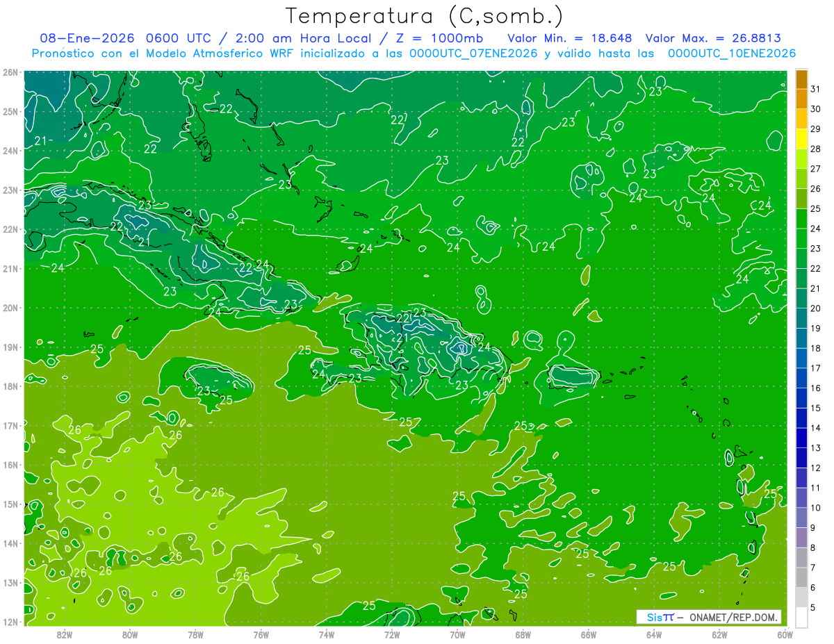This screenshot has width=834, height=644.
Task: Click the blue color bar segment between 15 and 16
Action: [801, 398]
